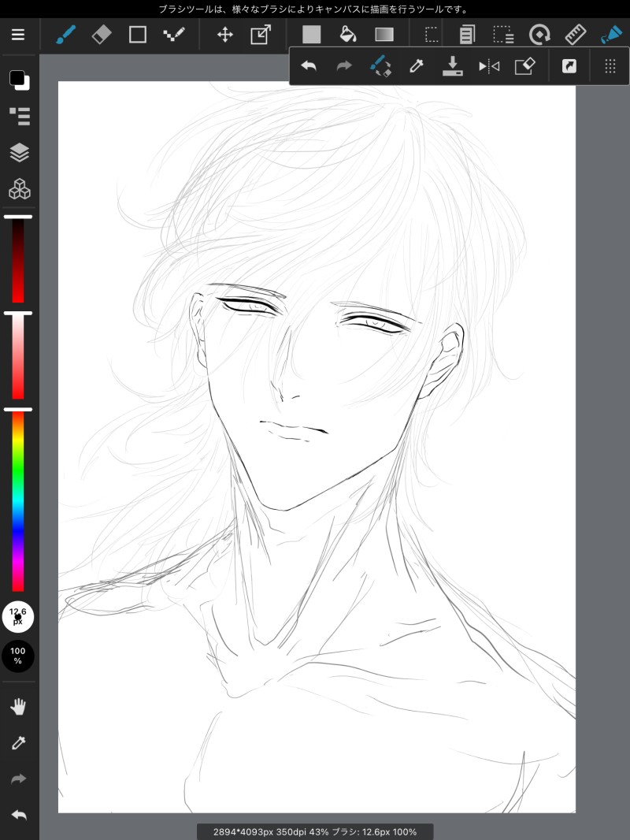This screenshot has width=630, height=840.
Task: Click the Flip horizontal icon
Action: click(x=489, y=66)
